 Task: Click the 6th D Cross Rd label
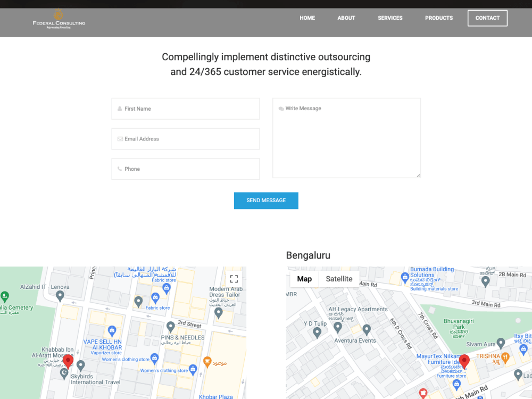pyautogui.click(x=401, y=334)
